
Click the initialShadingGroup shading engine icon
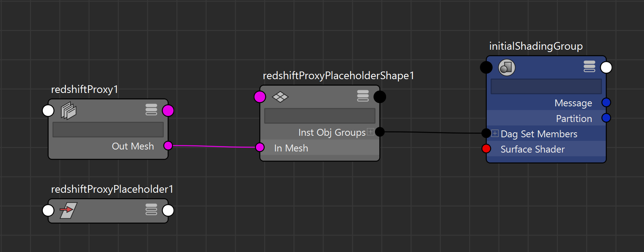pos(507,68)
